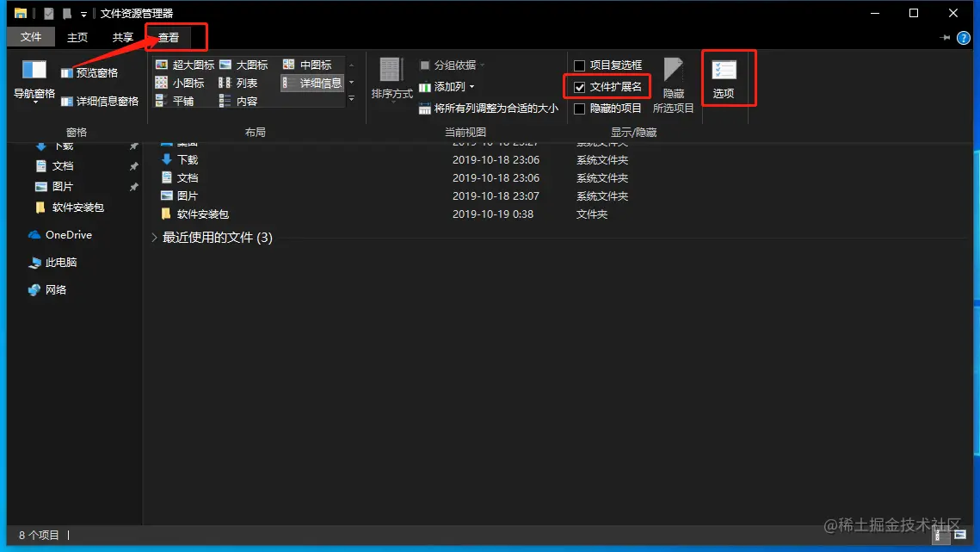Click 隐藏所选项目 button

click(x=673, y=86)
